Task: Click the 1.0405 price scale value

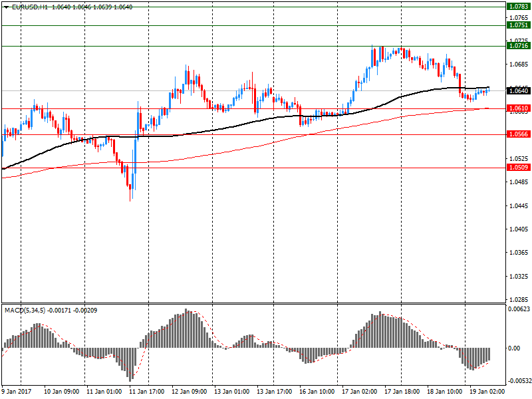Action: [x=519, y=229]
